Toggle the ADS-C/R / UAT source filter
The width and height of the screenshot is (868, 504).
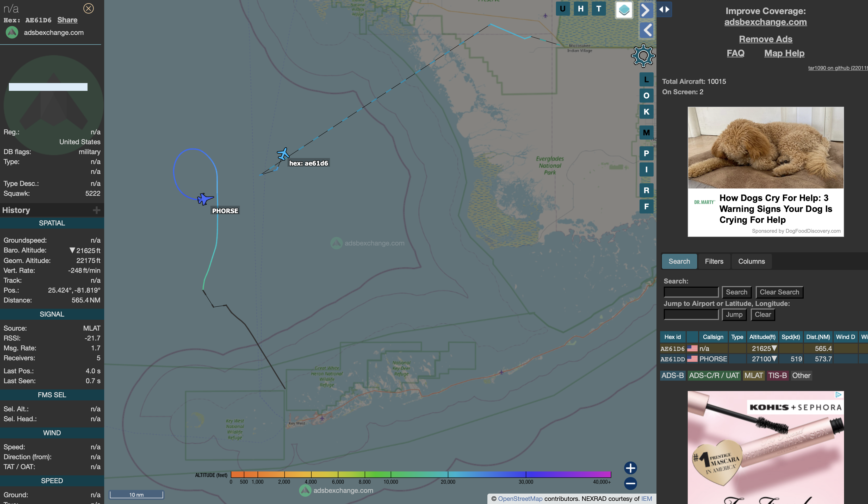tap(714, 376)
